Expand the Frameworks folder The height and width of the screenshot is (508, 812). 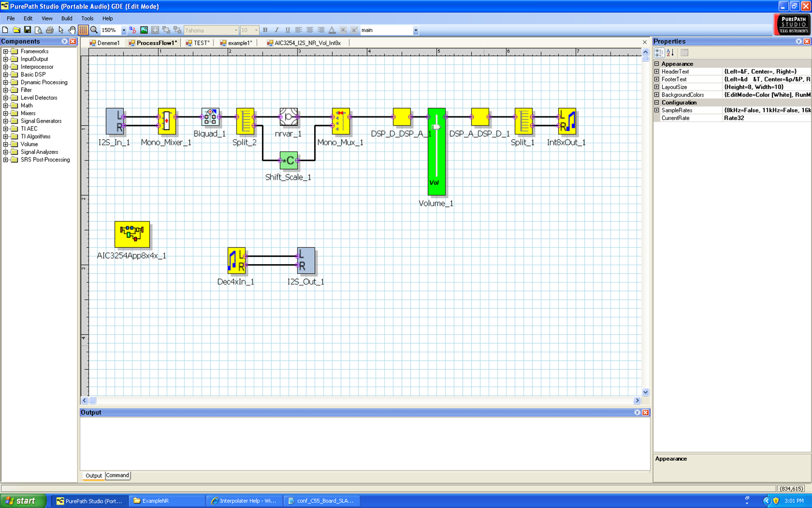pyautogui.click(x=6, y=51)
